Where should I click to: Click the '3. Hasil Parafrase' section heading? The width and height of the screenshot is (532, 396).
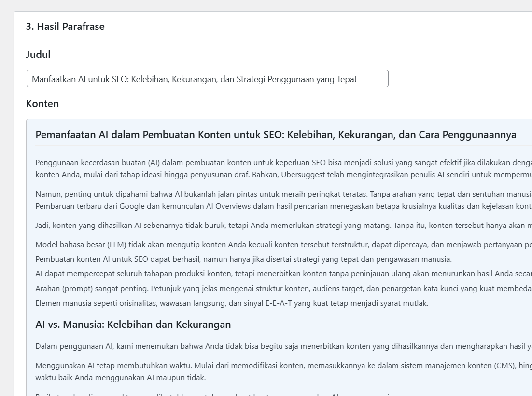[65, 27]
